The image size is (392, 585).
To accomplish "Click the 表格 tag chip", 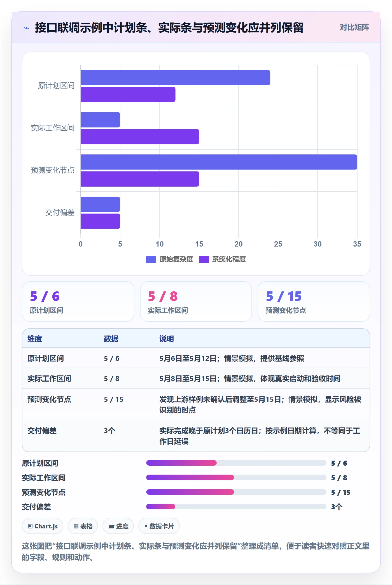I will click(x=83, y=526).
